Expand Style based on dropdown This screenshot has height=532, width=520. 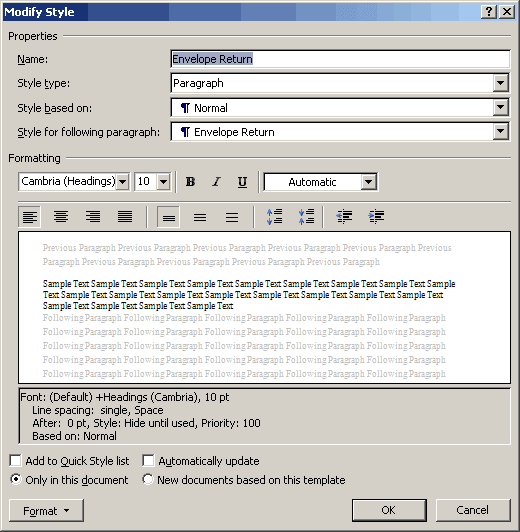click(x=501, y=108)
